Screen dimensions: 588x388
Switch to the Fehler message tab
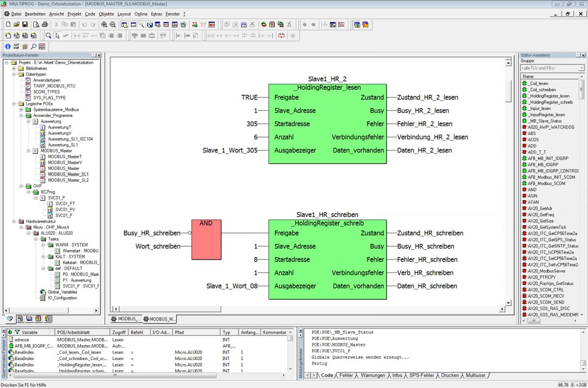coord(346,375)
